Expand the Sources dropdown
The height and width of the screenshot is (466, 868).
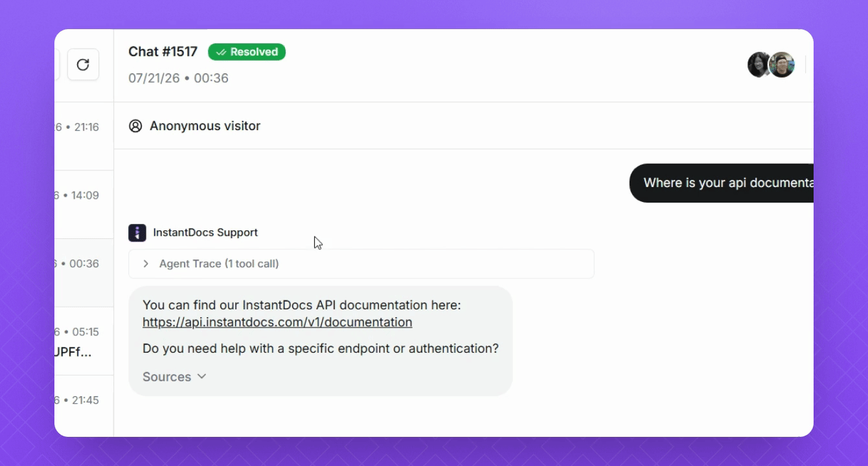(174, 377)
